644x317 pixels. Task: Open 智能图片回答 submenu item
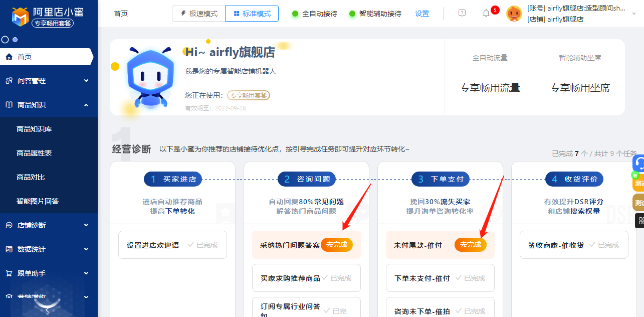pos(38,201)
